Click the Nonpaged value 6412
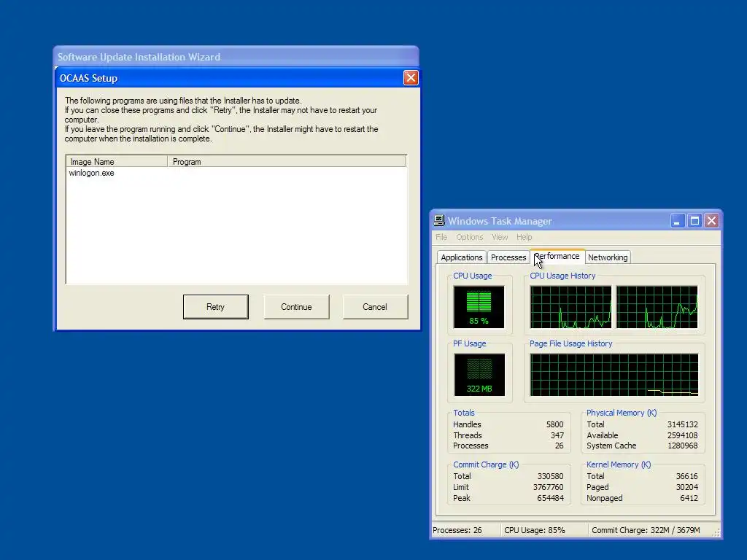747x560 pixels. click(x=689, y=498)
